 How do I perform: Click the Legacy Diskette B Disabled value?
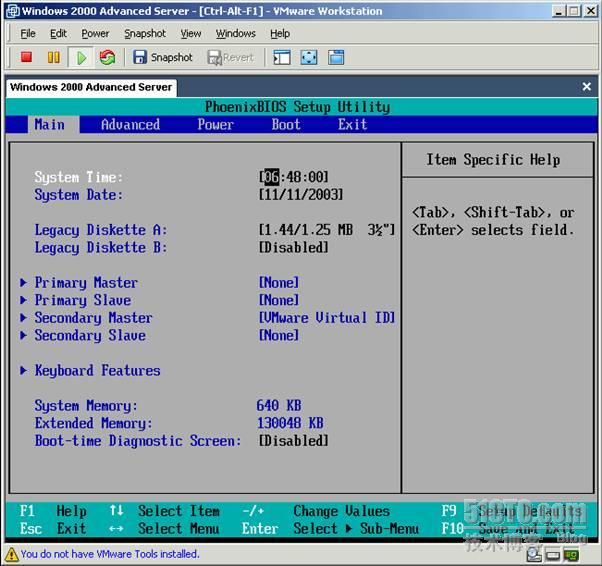pos(294,248)
